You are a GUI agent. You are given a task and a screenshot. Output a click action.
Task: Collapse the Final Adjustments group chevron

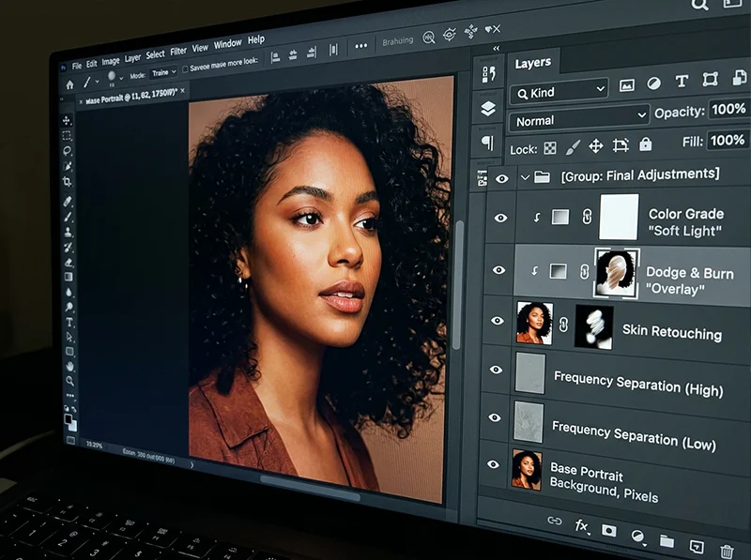(x=525, y=177)
